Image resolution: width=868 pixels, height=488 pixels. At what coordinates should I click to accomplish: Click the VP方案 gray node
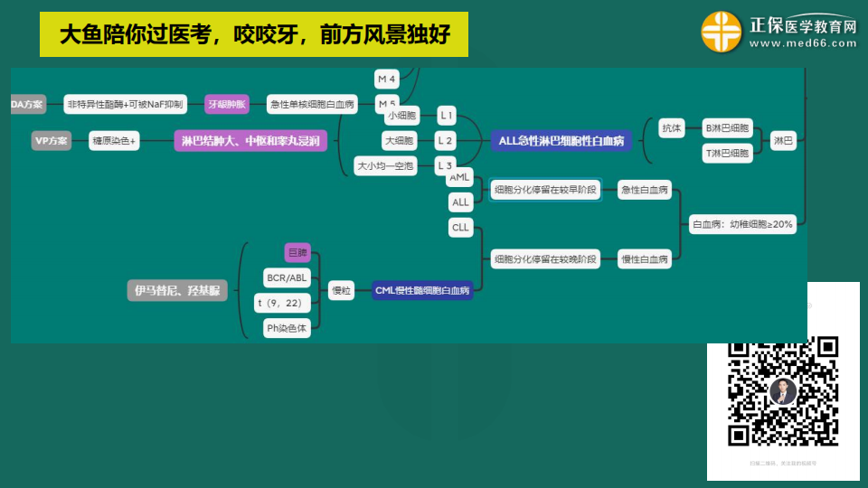coord(51,141)
